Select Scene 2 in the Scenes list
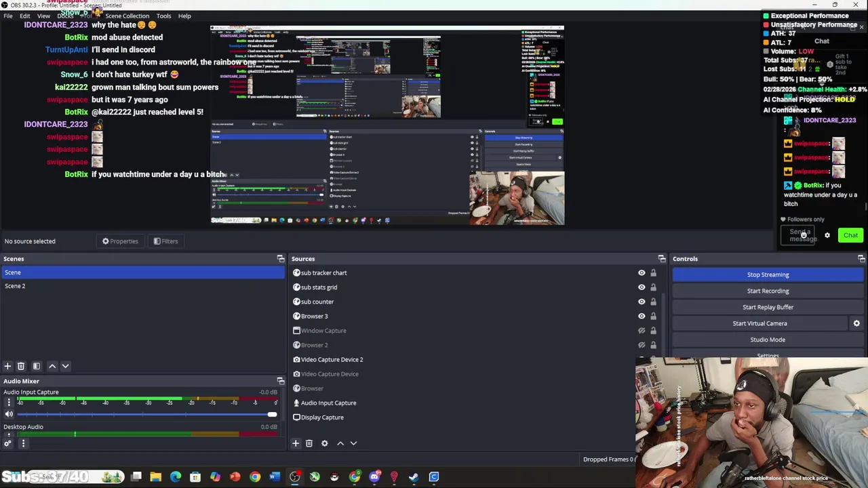The width and height of the screenshot is (868, 488). point(142,286)
